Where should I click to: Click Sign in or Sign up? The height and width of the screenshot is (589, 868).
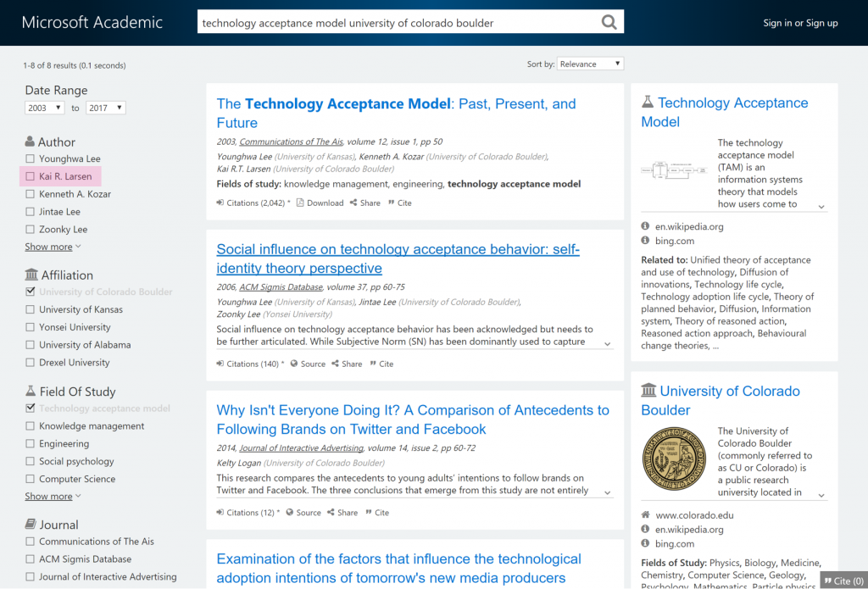click(800, 23)
